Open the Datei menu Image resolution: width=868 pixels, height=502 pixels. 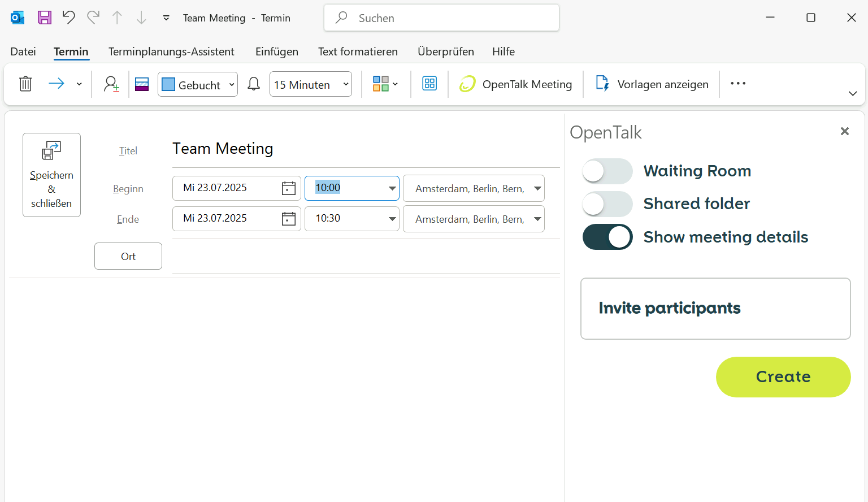[23, 51]
